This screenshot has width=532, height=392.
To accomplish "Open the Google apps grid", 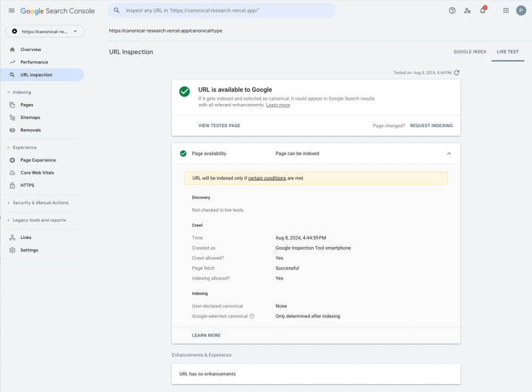I will (506, 11).
